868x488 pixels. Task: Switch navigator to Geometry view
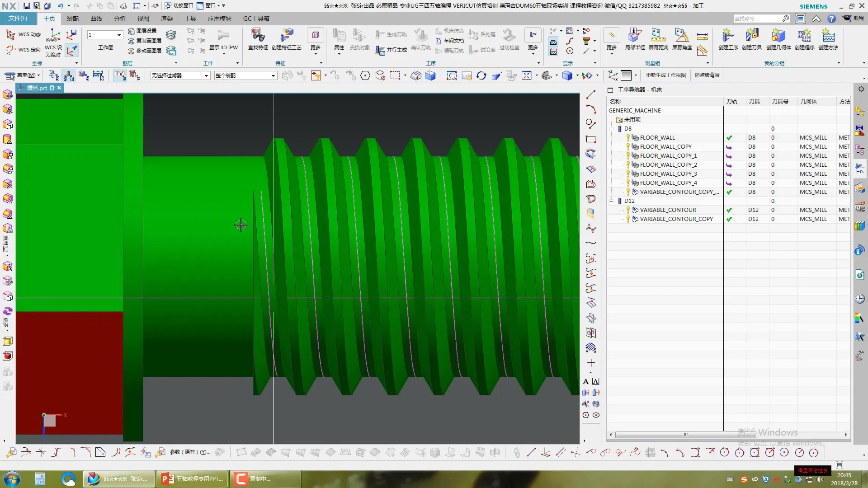coord(84,75)
